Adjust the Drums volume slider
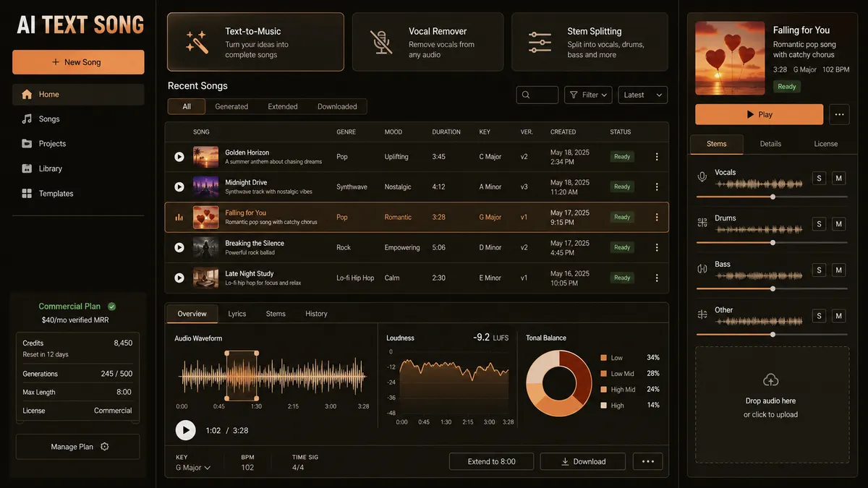Screen dimensions: 868x488 (x=772, y=242)
